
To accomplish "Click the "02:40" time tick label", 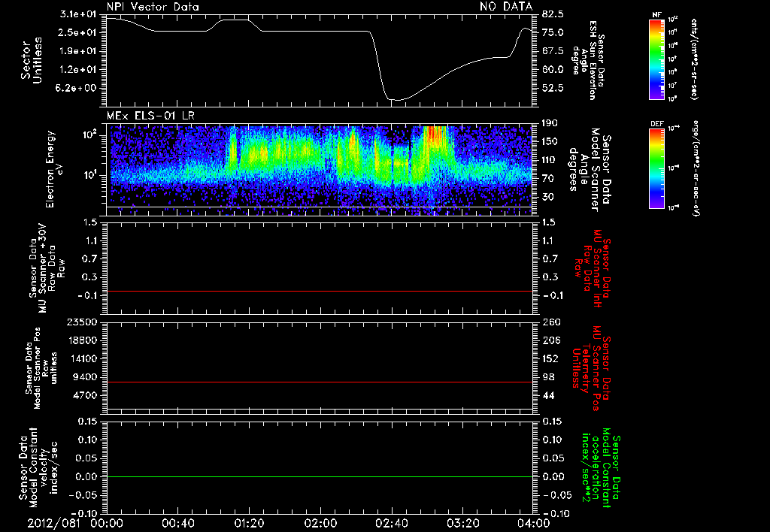I will (x=391, y=523).
